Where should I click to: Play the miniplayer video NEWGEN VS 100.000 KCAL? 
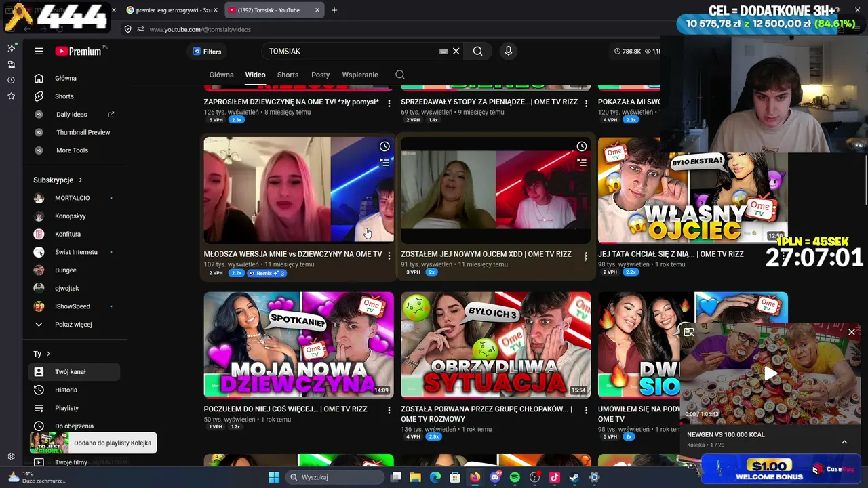[770, 373]
